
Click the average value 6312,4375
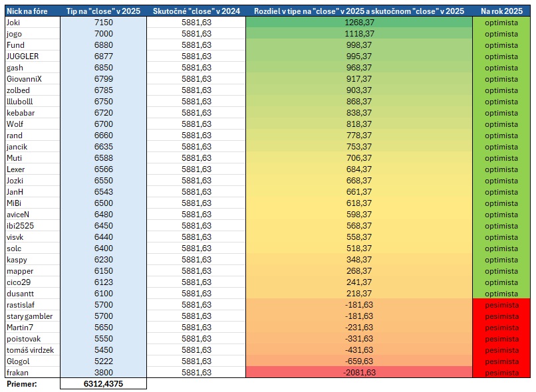(103, 384)
